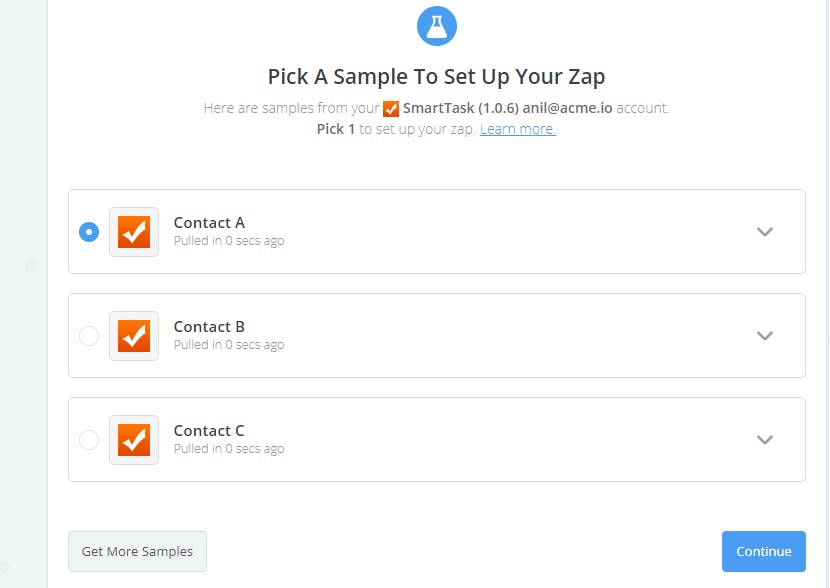The height and width of the screenshot is (588, 830).
Task: Pick the Contact C radio button
Action: point(89,440)
